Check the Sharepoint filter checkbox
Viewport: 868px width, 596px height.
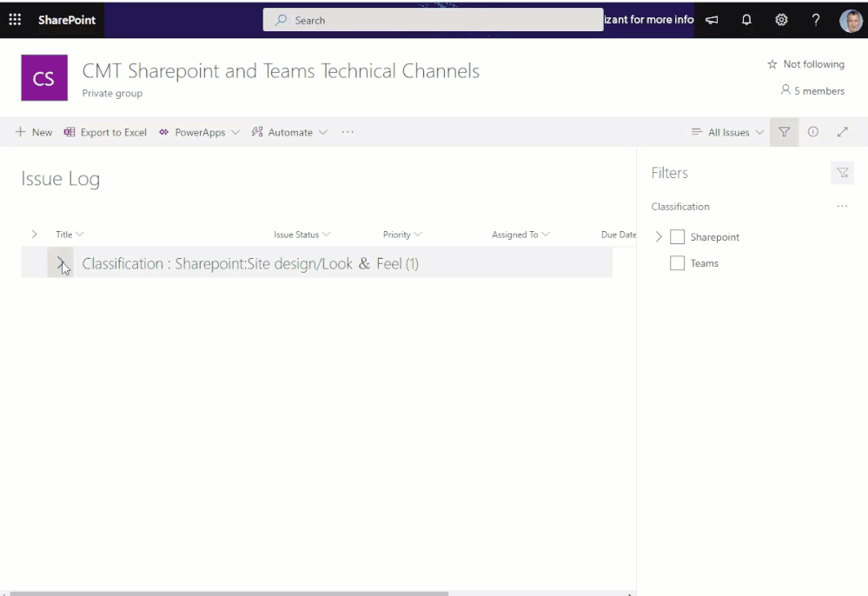[677, 237]
